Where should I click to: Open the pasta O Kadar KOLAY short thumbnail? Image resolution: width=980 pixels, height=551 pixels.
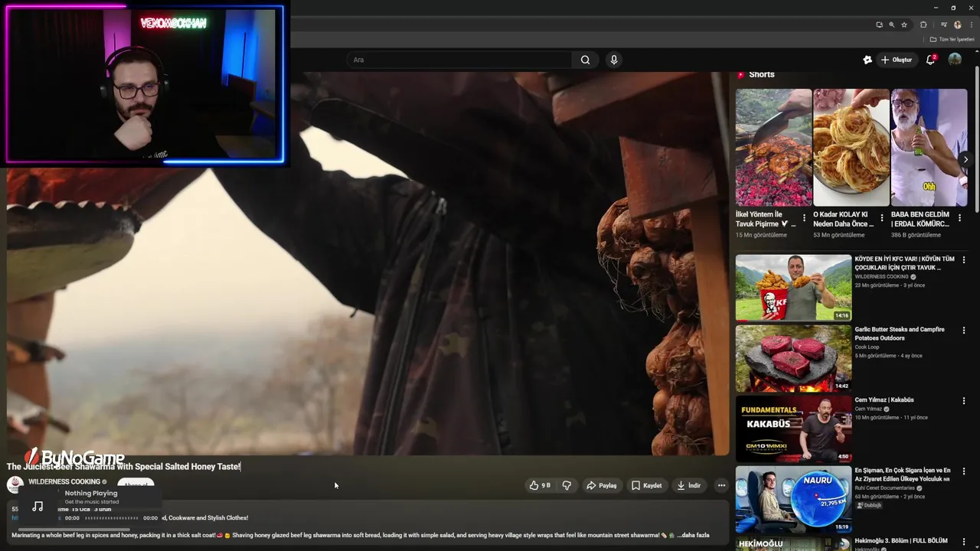coord(851,148)
